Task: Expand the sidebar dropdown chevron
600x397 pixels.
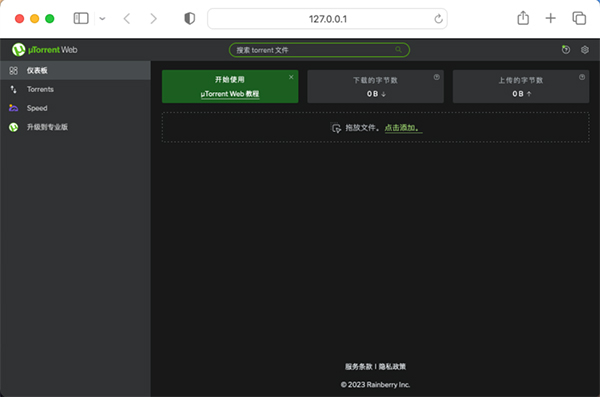Action: (102, 18)
